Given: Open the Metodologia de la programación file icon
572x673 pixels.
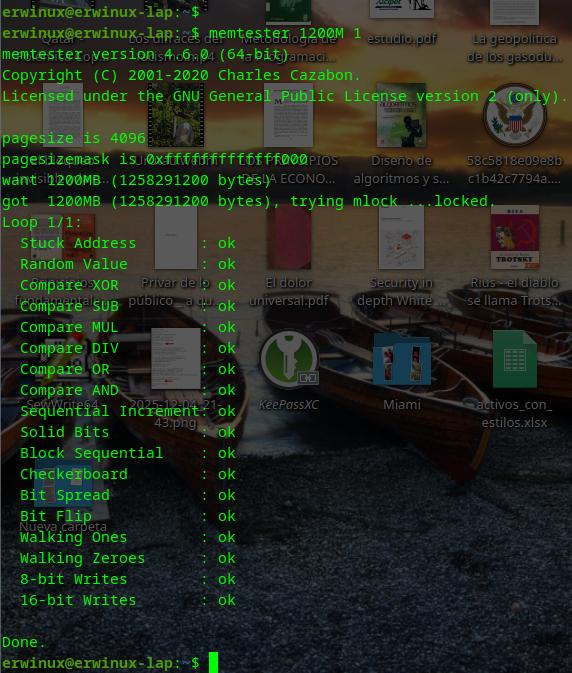Looking at the screenshot, I should pos(288,11).
